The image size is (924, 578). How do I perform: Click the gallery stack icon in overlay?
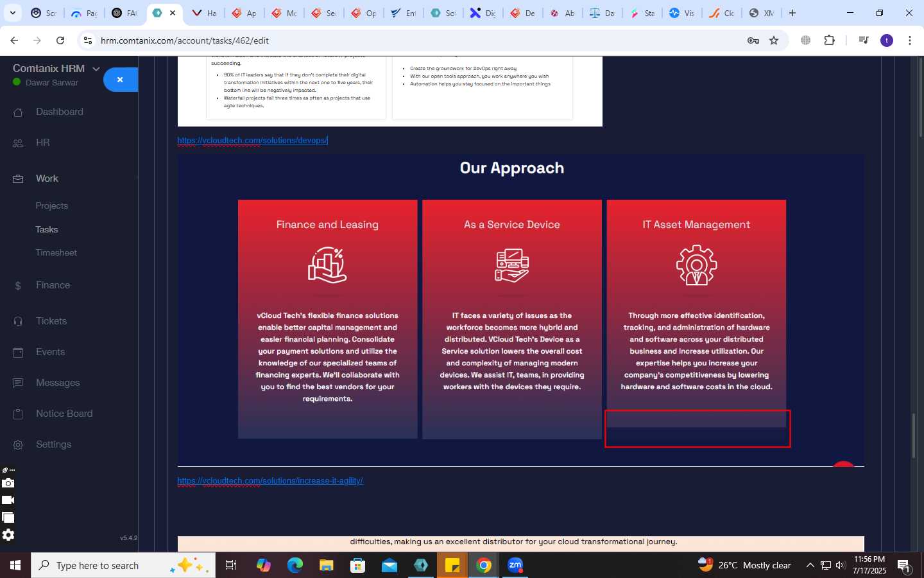coord(8,518)
